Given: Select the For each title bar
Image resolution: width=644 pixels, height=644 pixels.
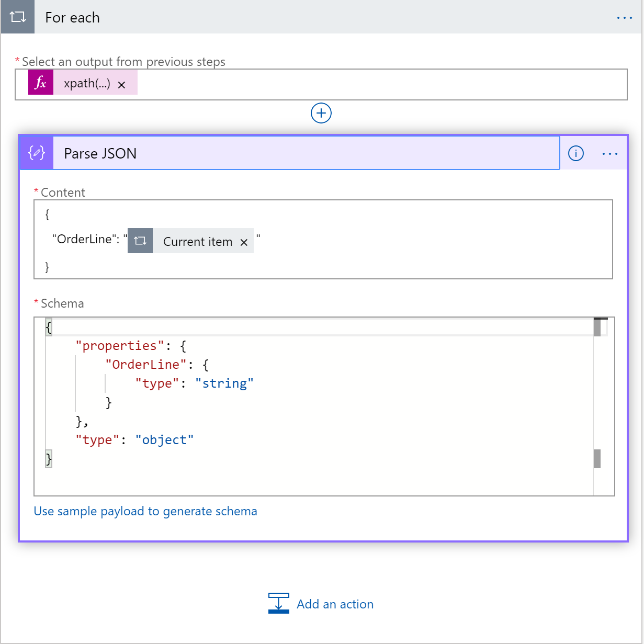Looking at the screenshot, I should coord(209,17).
